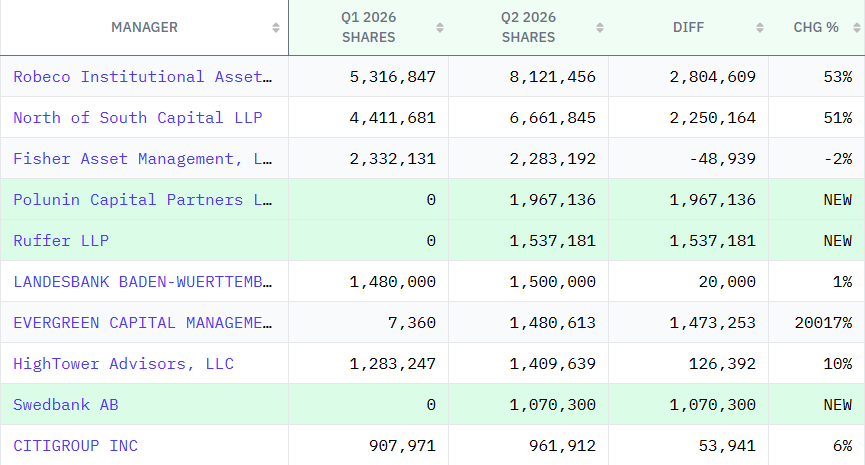Open North of South Capital LLP link
The height and width of the screenshot is (465, 865).
pos(138,117)
